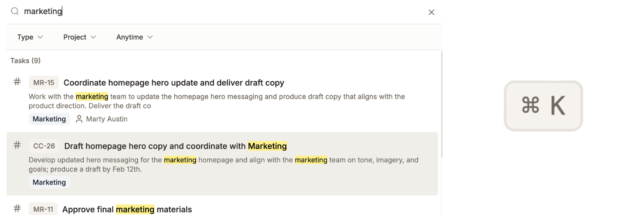Image resolution: width=644 pixels, height=215 pixels.
Task: Open task "Coordinate homepage hero update and deliver draft copy"
Action: coord(173,83)
